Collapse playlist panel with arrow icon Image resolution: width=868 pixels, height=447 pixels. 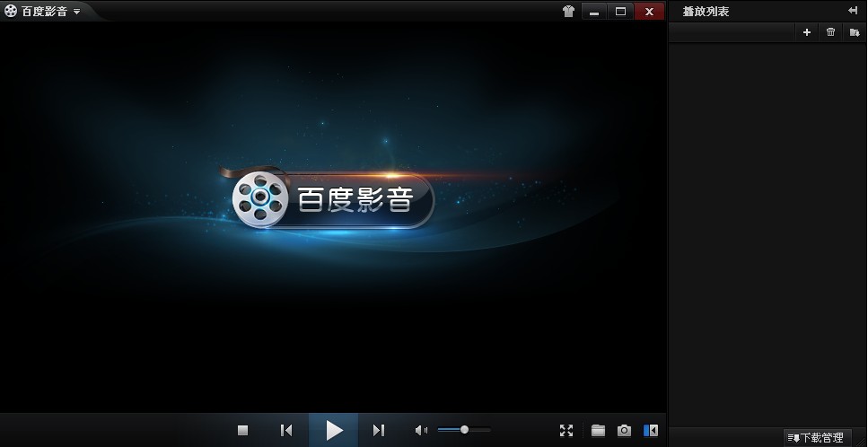coord(853,11)
